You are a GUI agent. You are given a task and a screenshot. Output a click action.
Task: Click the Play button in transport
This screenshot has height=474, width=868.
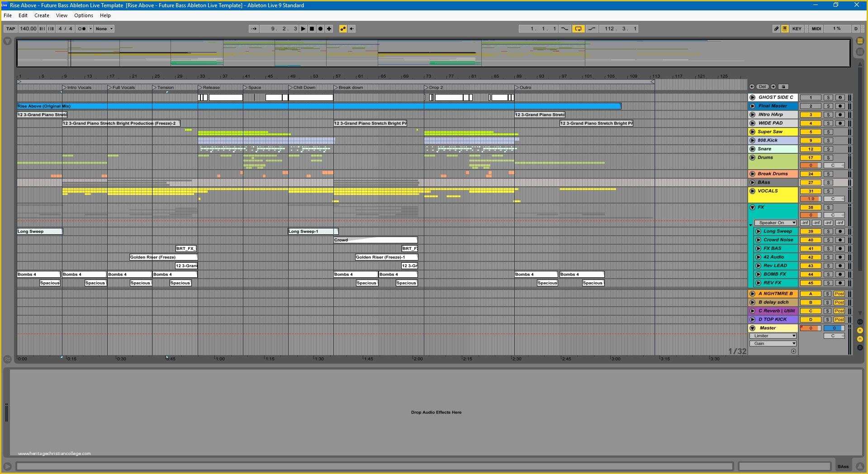pyautogui.click(x=303, y=28)
